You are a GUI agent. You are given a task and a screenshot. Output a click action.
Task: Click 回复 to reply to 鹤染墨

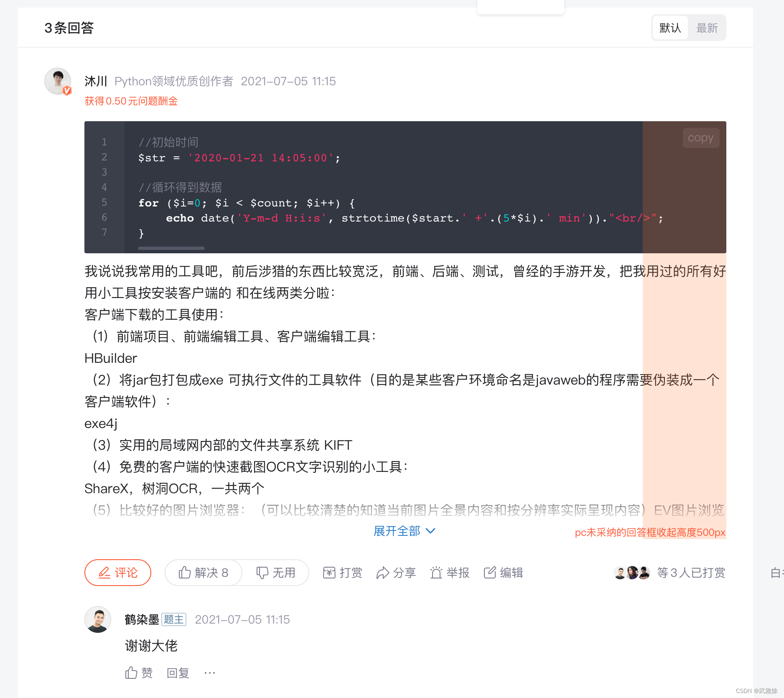(x=178, y=673)
